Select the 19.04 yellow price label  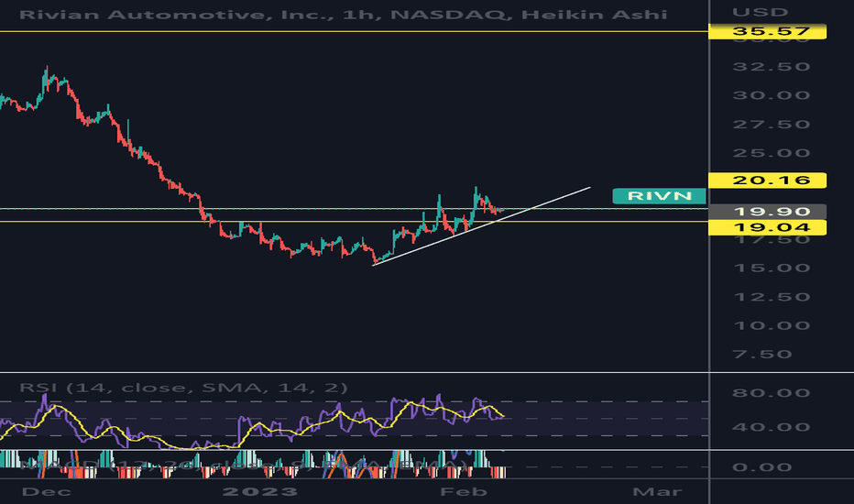pos(767,227)
